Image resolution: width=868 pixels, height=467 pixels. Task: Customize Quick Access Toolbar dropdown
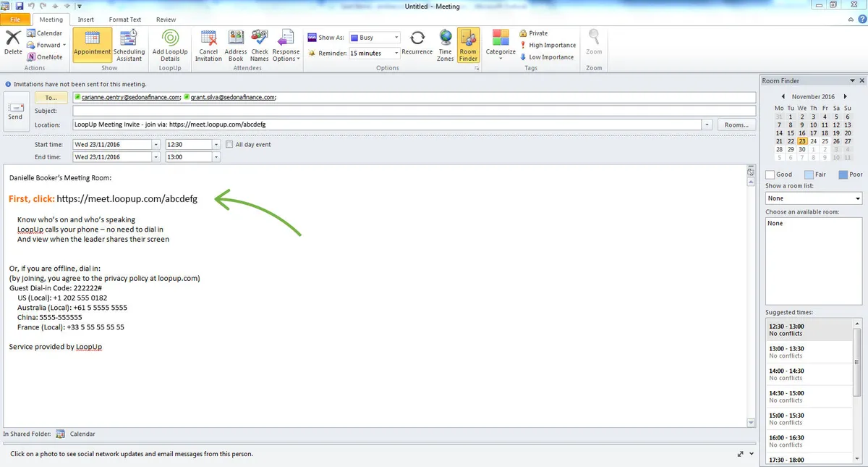point(78,6)
